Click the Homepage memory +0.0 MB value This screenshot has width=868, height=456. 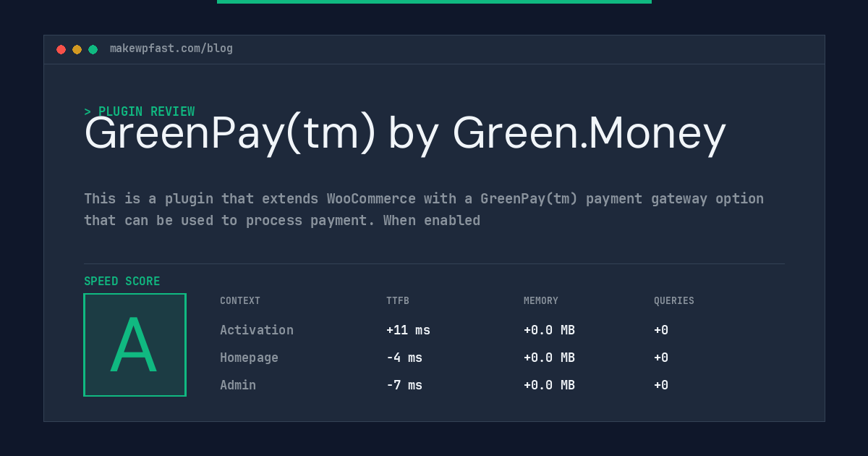tap(549, 358)
